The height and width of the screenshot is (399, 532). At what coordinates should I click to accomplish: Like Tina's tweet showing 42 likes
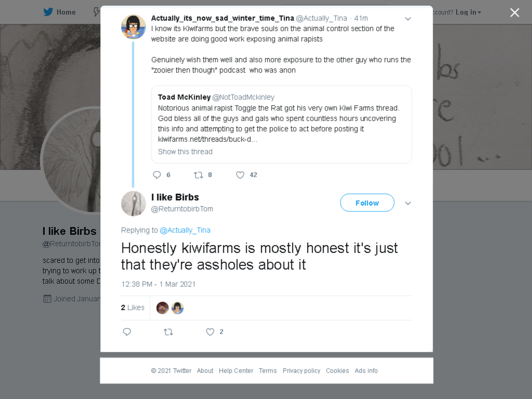point(240,175)
